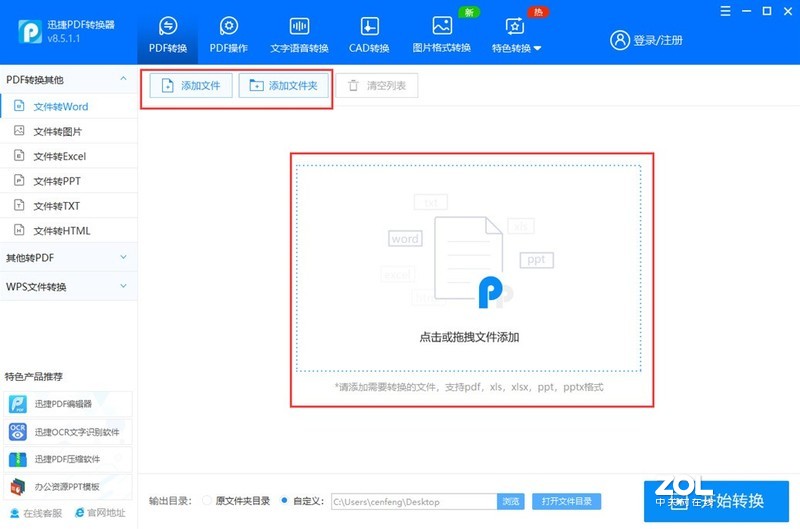This screenshot has width=800, height=529.
Task: Select the 自定义 radio option
Action: point(284,500)
